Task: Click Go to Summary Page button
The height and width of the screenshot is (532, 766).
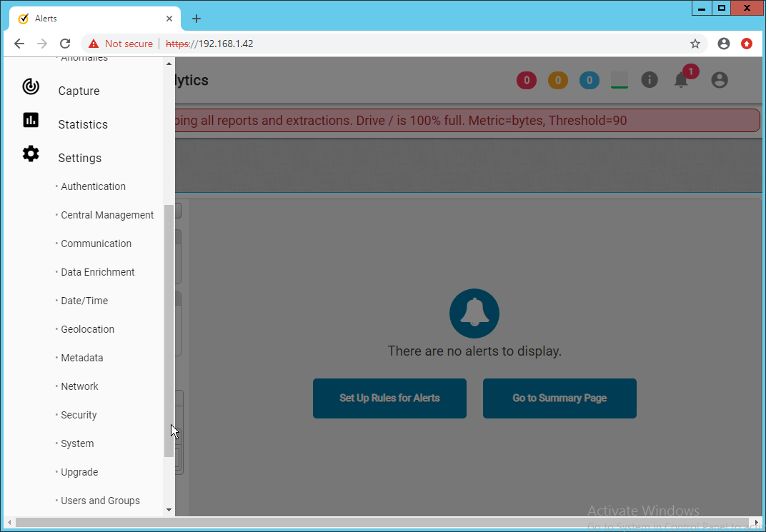Action: click(x=559, y=398)
